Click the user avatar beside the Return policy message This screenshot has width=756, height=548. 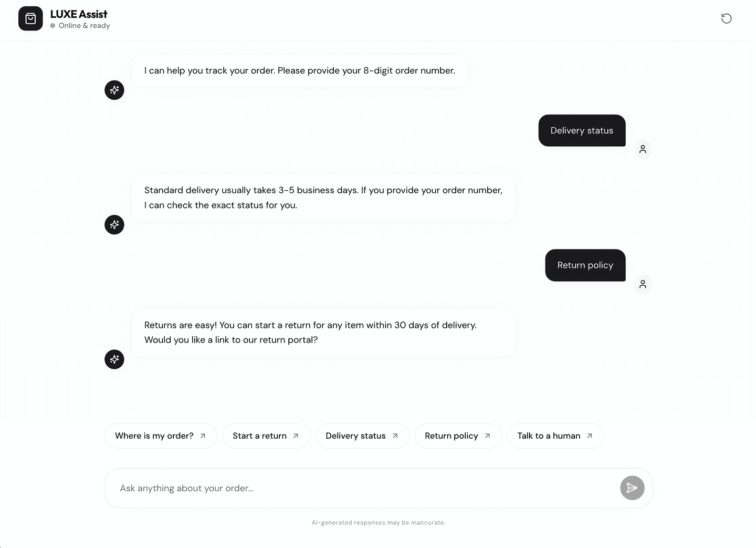coord(643,284)
